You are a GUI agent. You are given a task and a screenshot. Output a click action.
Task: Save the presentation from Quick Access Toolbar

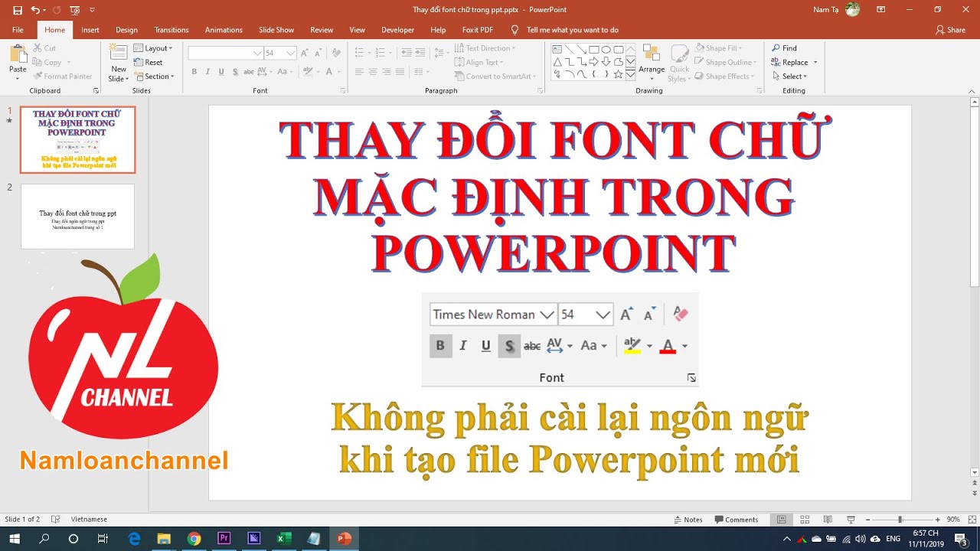pyautogui.click(x=18, y=10)
